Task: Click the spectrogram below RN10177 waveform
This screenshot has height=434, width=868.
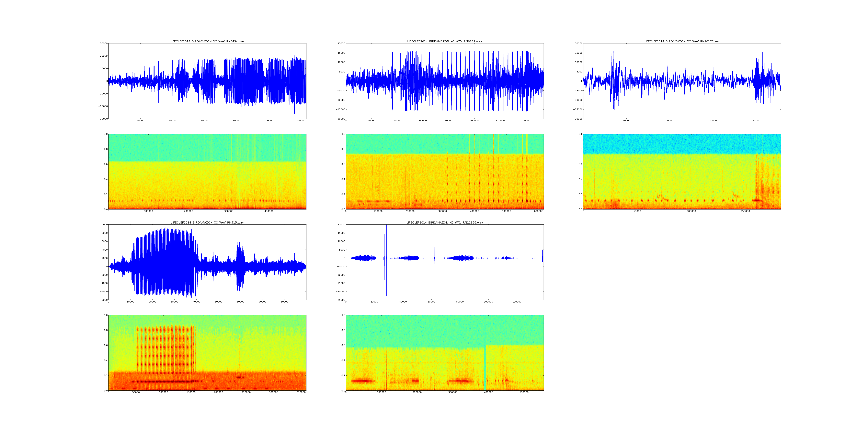Action: click(x=682, y=172)
